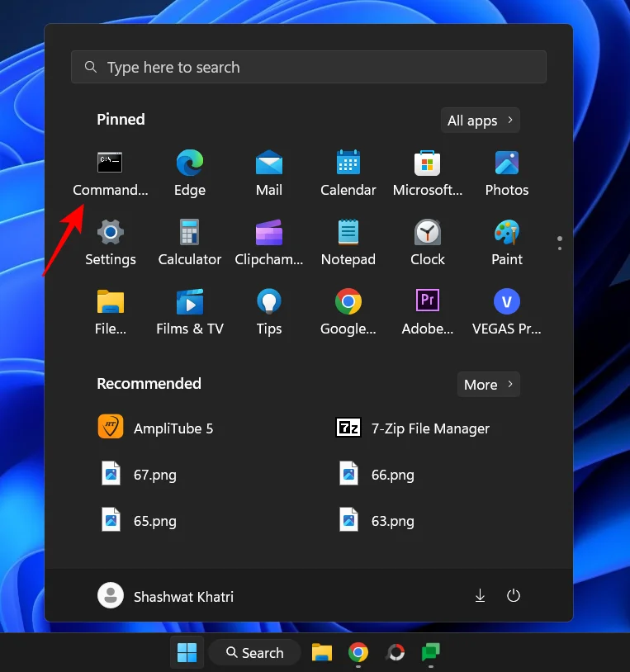Image resolution: width=630 pixels, height=672 pixels.
Task: Launch Google Chrome from Pinned apps
Action: (348, 312)
